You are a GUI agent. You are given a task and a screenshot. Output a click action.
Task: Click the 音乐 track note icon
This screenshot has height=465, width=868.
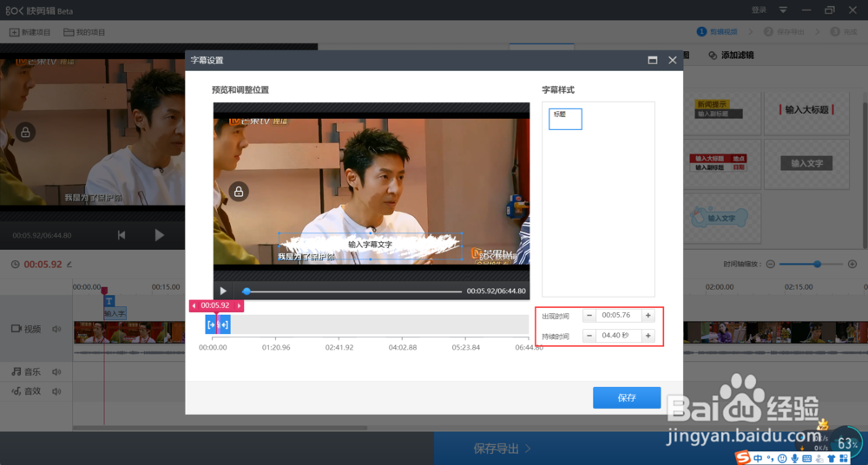pos(16,372)
